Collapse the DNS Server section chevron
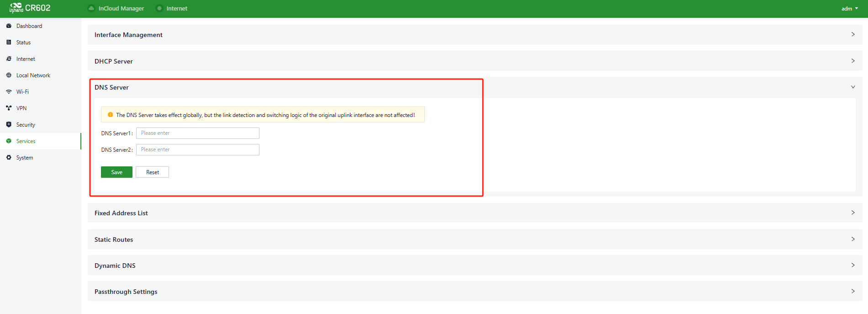This screenshot has height=314, width=868. (853, 87)
